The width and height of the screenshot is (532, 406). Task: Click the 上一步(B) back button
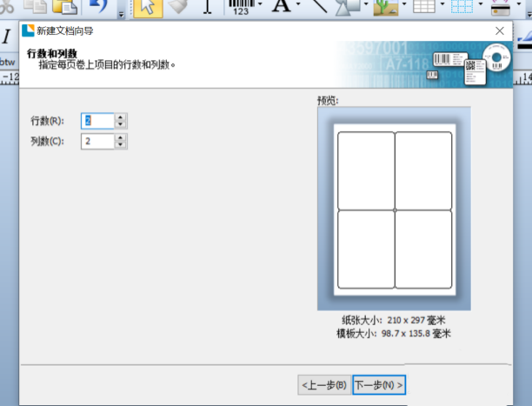click(x=324, y=385)
